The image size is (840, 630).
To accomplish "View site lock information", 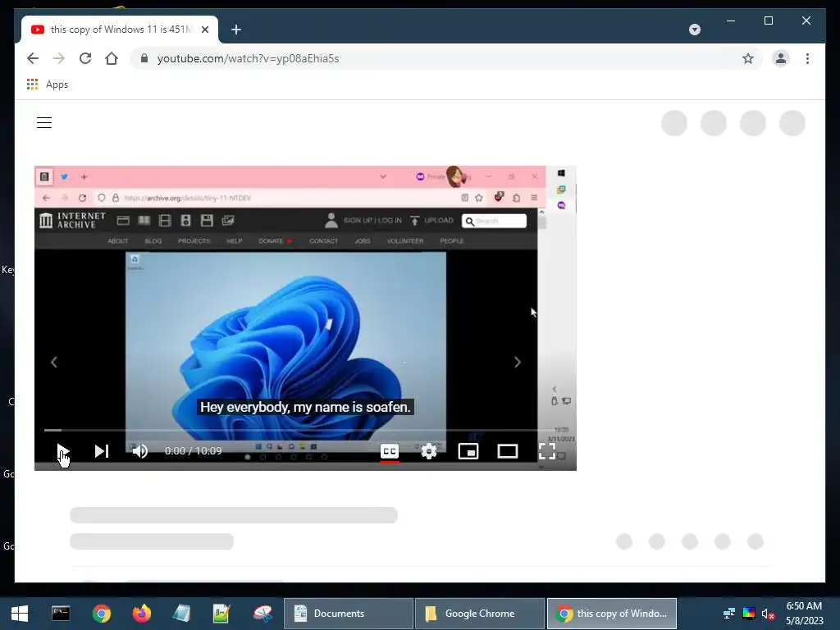I will 144,58.
